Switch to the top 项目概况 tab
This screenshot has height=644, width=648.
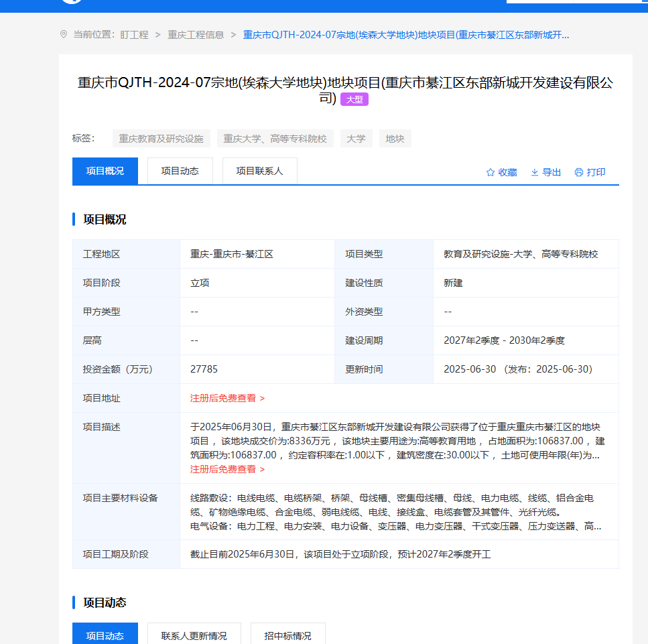(105, 171)
